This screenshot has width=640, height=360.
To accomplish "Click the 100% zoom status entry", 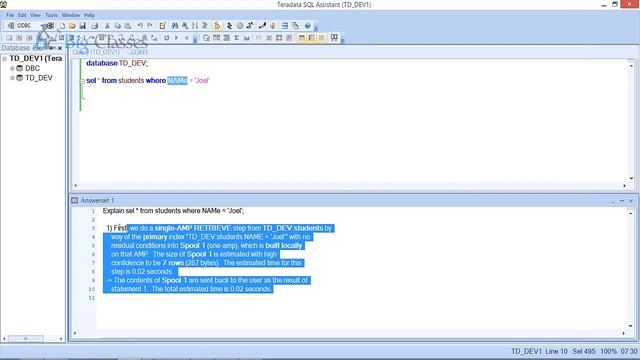I will pos(608,351).
